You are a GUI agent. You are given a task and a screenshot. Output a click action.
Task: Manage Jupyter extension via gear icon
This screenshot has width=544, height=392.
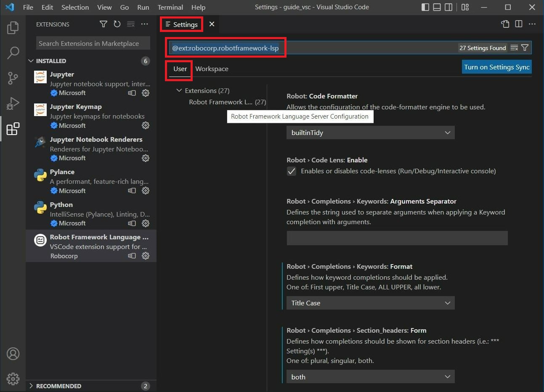tap(146, 93)
